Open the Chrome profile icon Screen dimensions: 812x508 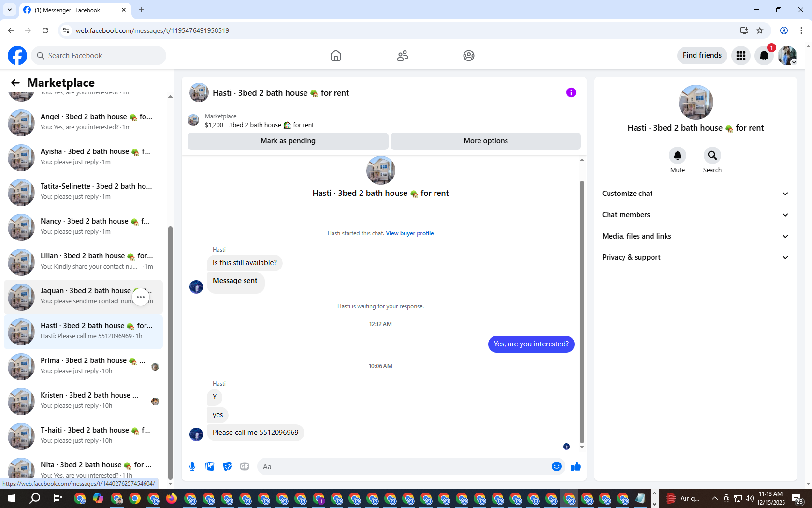point(784,30)
